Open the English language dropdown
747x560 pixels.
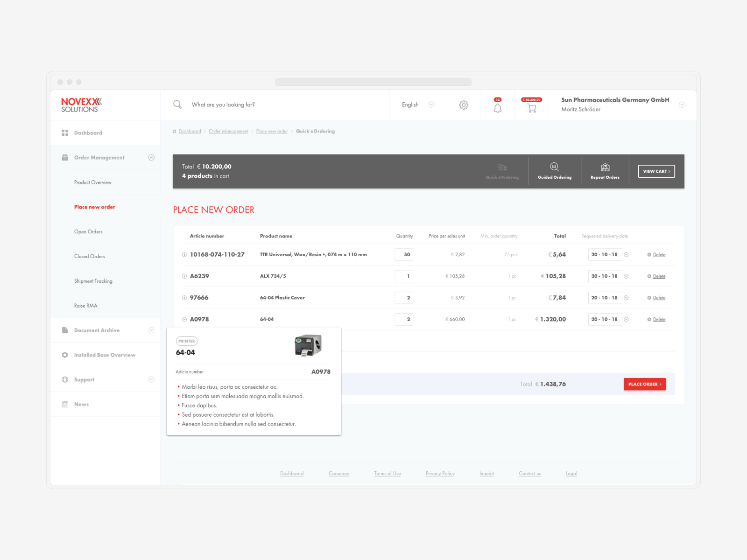[x=418, y=105]
